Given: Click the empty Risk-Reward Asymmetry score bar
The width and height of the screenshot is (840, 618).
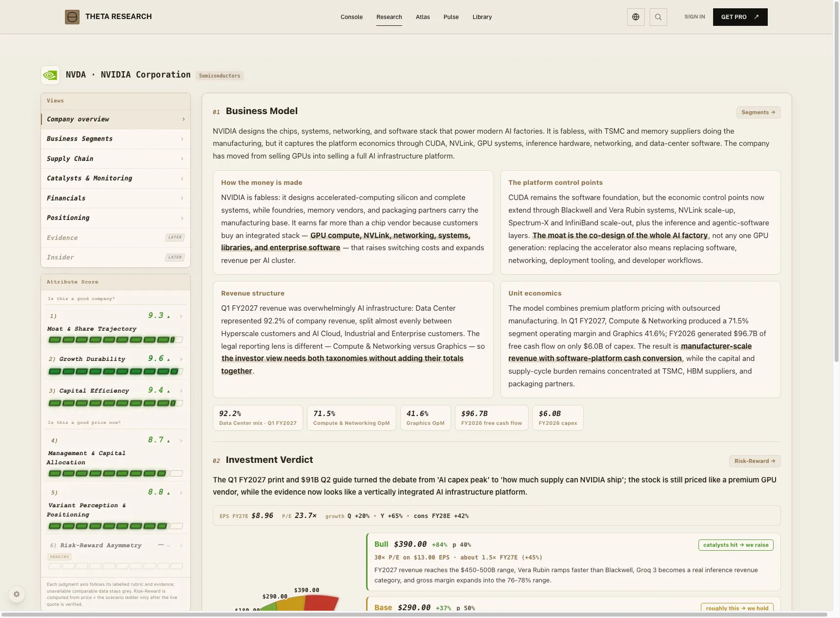Looking at the screenshot, I should point(116,566).
